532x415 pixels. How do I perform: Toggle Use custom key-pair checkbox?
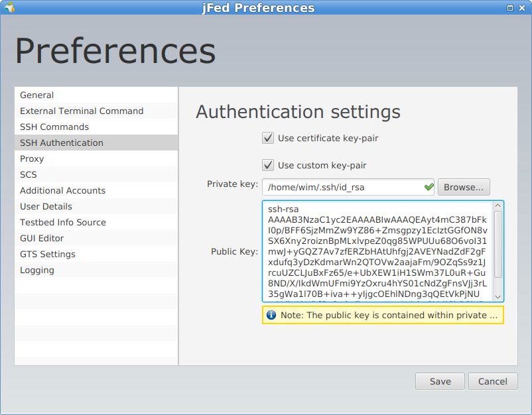268,165
